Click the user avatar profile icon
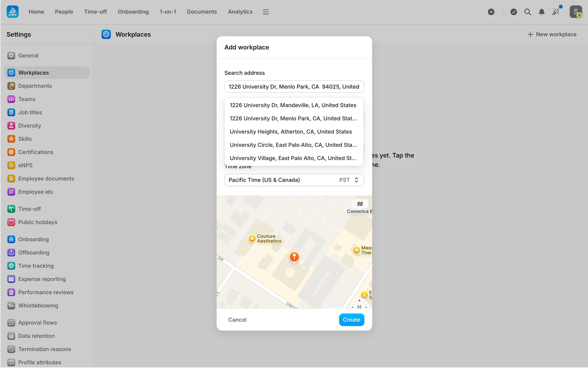This screenshot has width=588, height=368. point(575,12)
